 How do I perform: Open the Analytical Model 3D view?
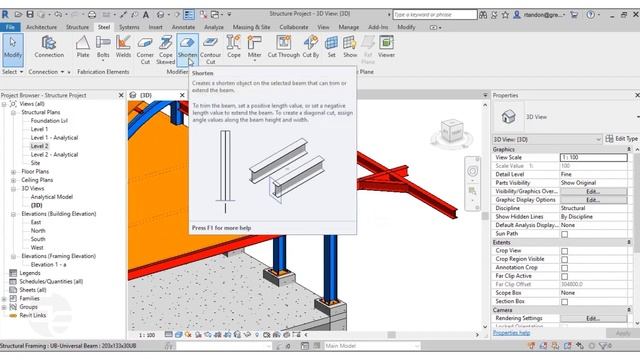51,197
